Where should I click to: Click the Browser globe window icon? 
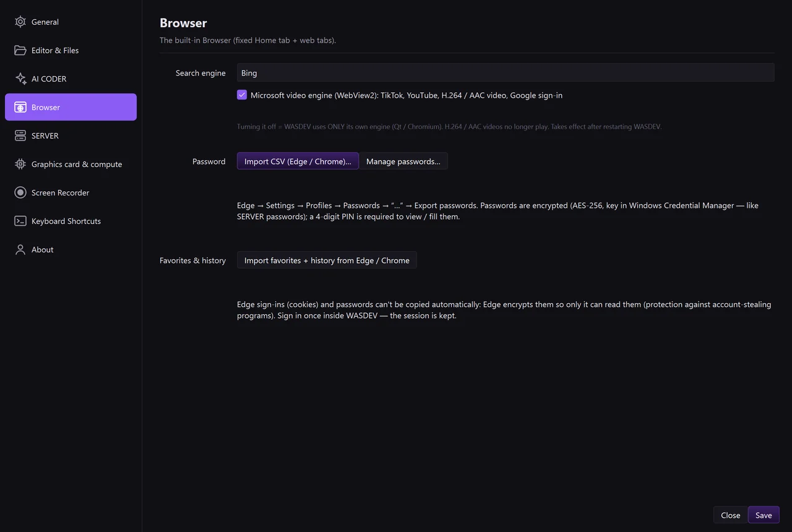(20, 107)
